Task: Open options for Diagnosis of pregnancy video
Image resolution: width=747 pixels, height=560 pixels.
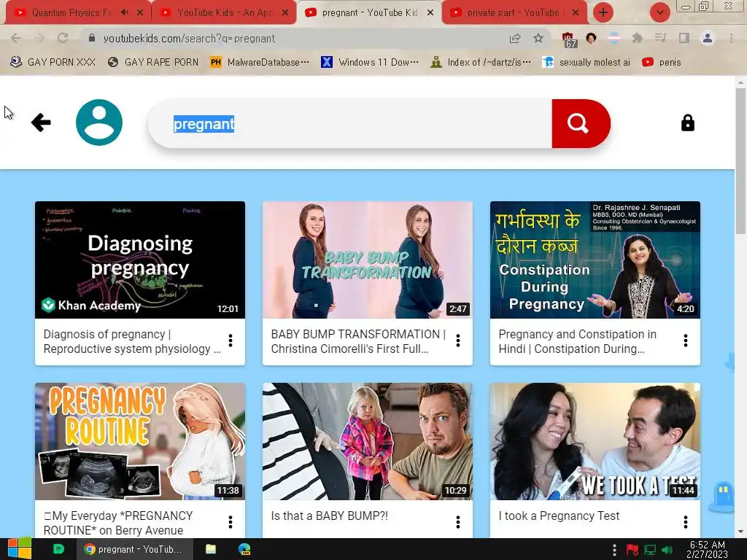Action: (x=231, y=341)
